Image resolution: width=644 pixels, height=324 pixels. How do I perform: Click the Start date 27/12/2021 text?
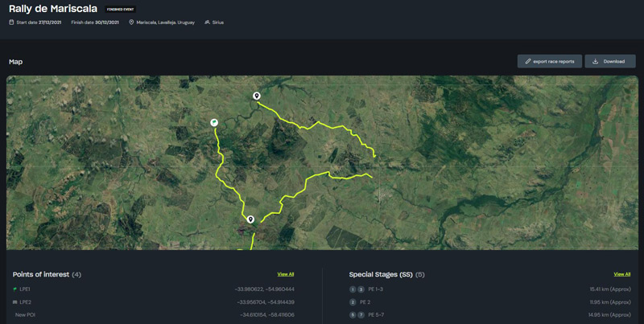click(39, 23)
